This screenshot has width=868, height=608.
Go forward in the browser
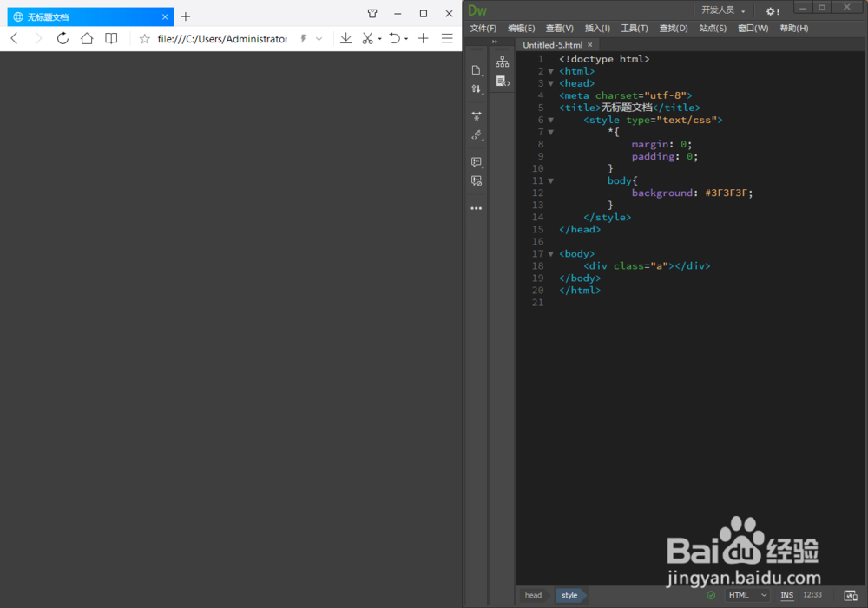(x=38, y=38)
